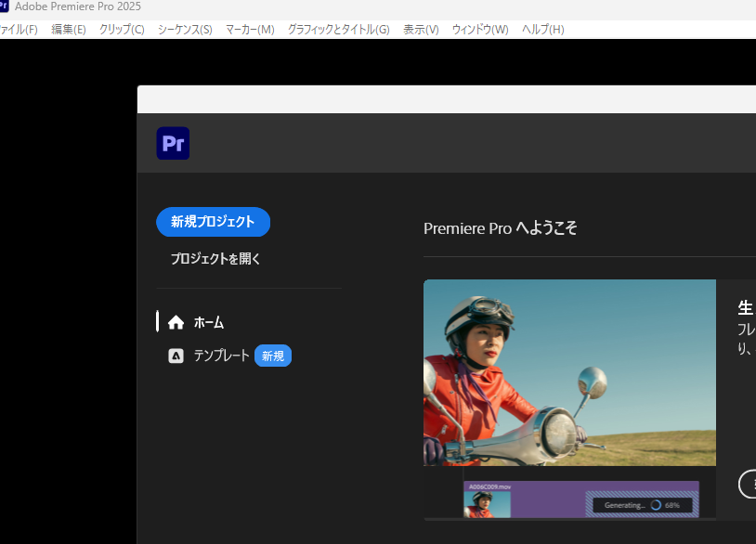
Task: Click プロジェクトを開く to open a project
Action: (215, 259)
